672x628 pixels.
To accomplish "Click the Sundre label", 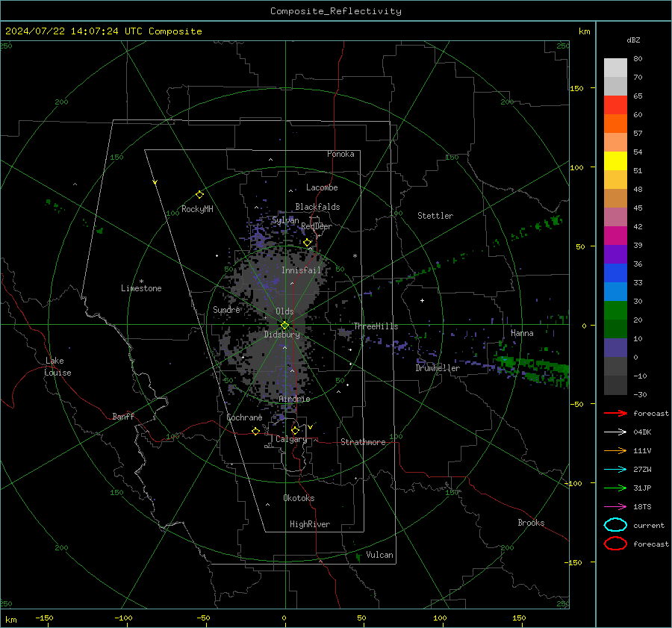I will (226, 309).
